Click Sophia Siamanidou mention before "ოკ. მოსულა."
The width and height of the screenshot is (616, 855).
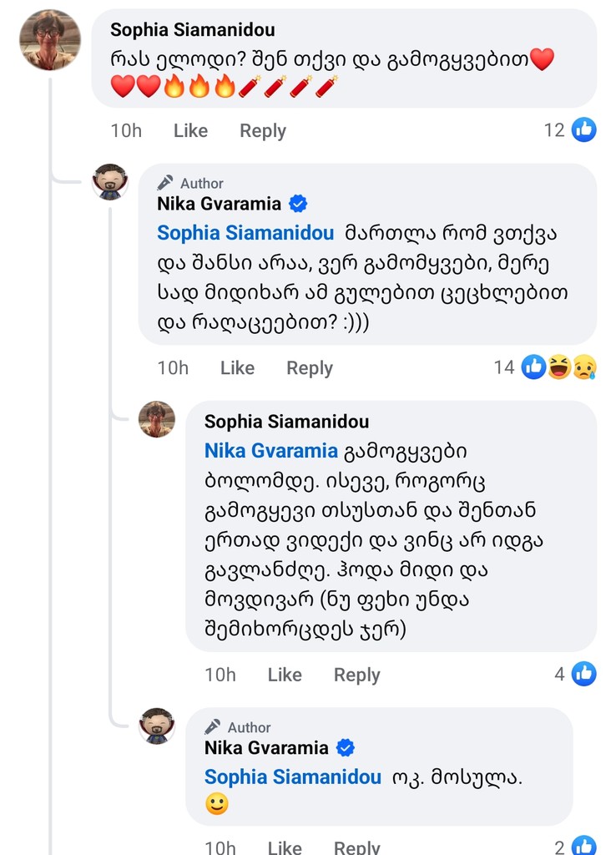click(292, 777)
